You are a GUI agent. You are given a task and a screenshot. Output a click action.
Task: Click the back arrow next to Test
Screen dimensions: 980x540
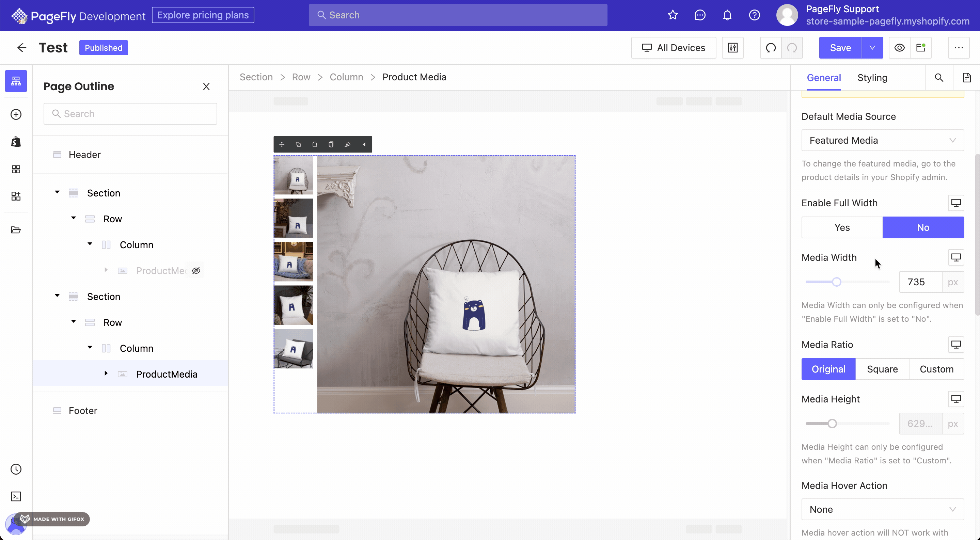tap(22, 48)
